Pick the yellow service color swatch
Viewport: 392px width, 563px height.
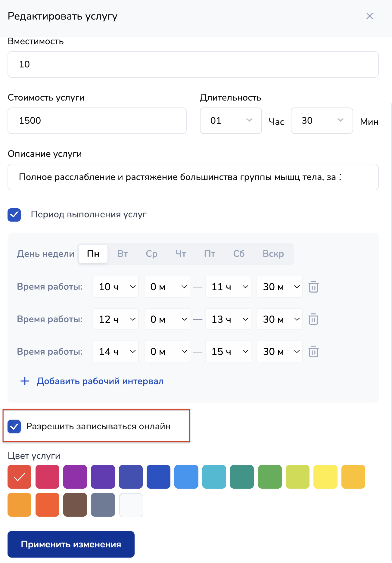325,477
